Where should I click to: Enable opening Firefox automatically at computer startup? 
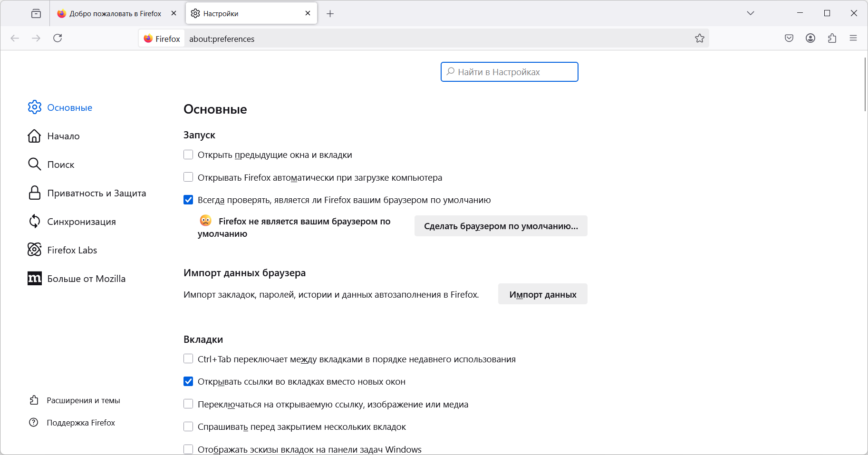pyautogui.click(x=188, y=177)
